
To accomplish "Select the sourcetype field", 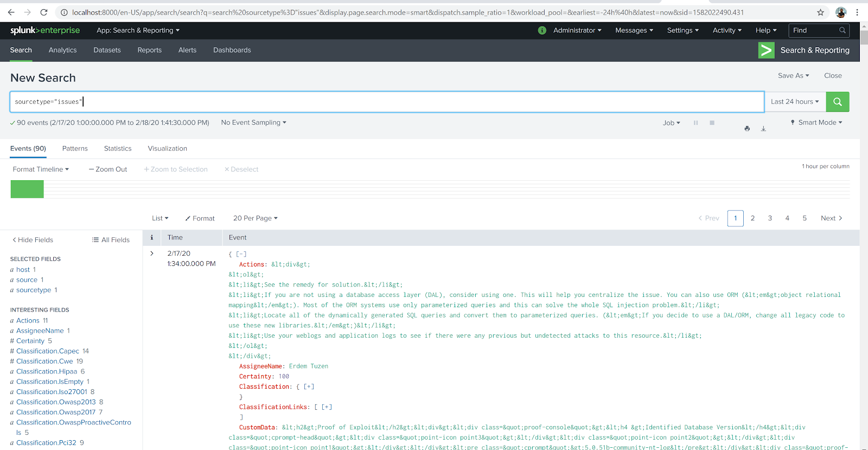I will [x=34, y=290].
